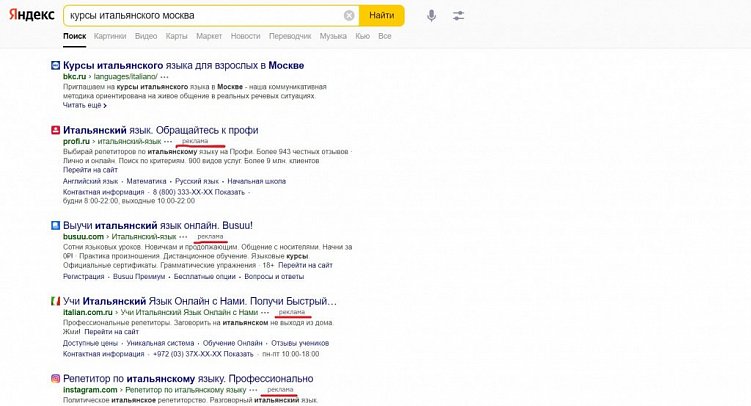751x406 pixels.
Task: Open the three-dot menu for bkc.ru result
Action: pyautogui.click(x=165, y=77)
